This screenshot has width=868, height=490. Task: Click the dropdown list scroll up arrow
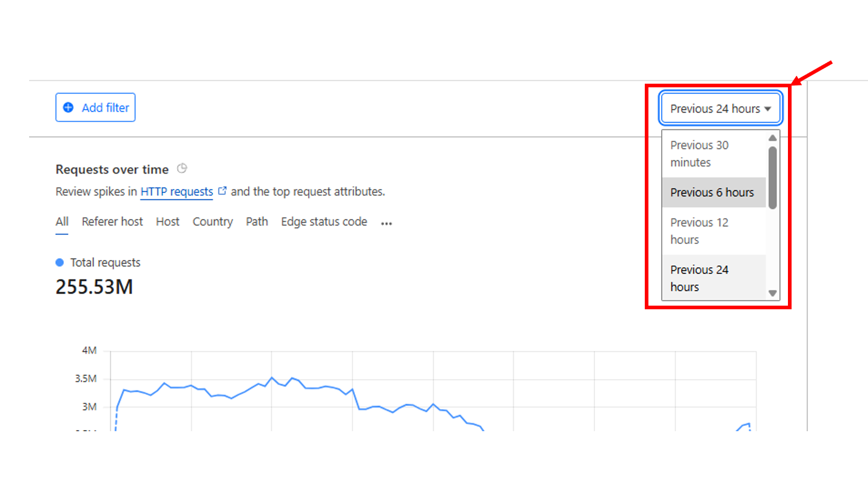[772, 138]
